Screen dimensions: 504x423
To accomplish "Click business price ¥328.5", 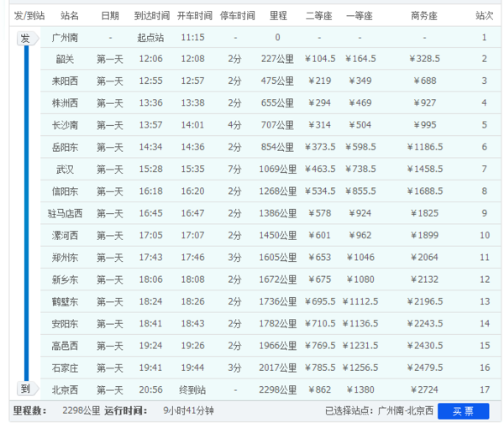I will click(x=424, y=59).
